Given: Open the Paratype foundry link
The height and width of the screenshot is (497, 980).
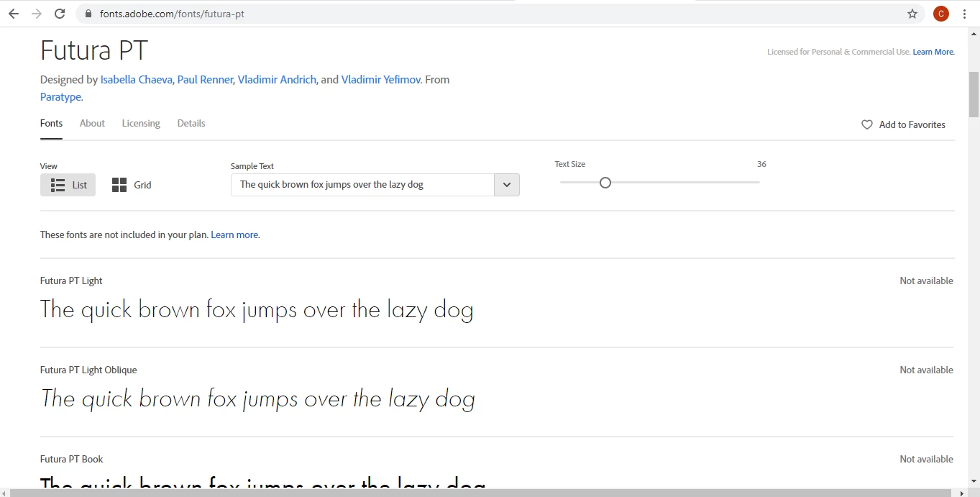Looking at the screenshot, I should pyautogui.click(x=61, y=97).
